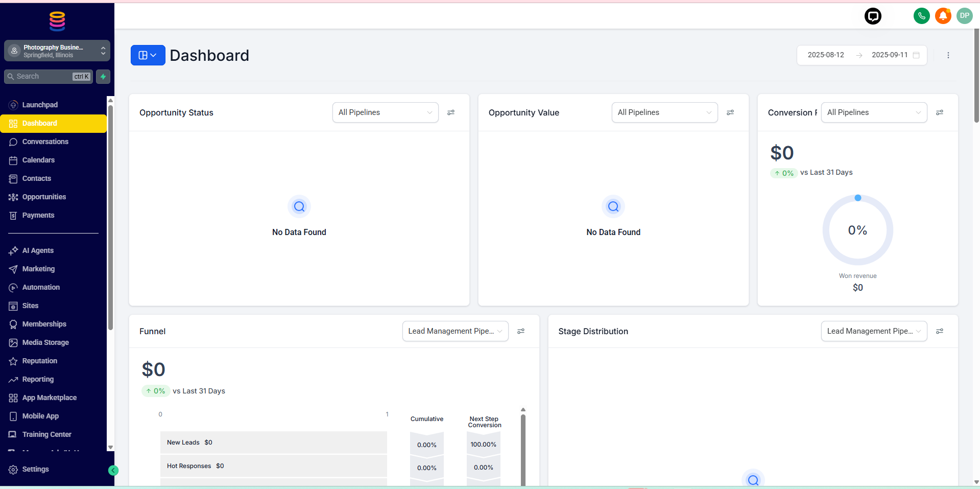Open the dashboard three-dot options menu

coord(948,55)
